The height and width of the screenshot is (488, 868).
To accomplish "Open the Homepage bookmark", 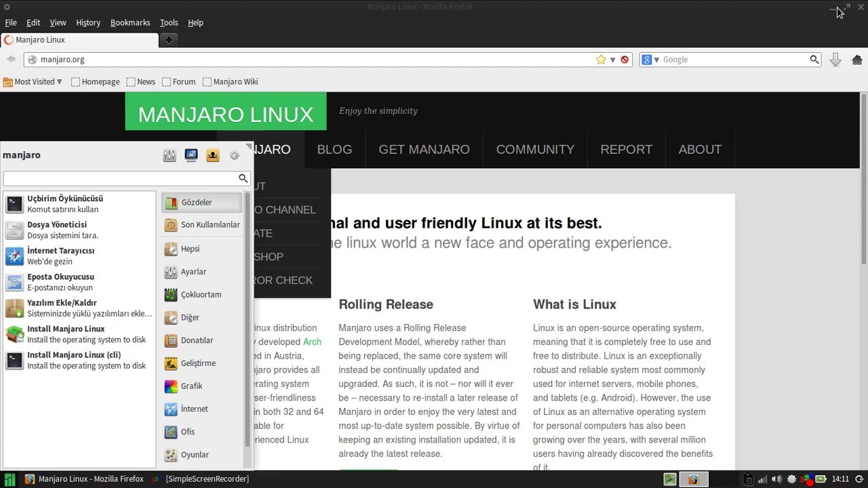I will click(96, 82).
